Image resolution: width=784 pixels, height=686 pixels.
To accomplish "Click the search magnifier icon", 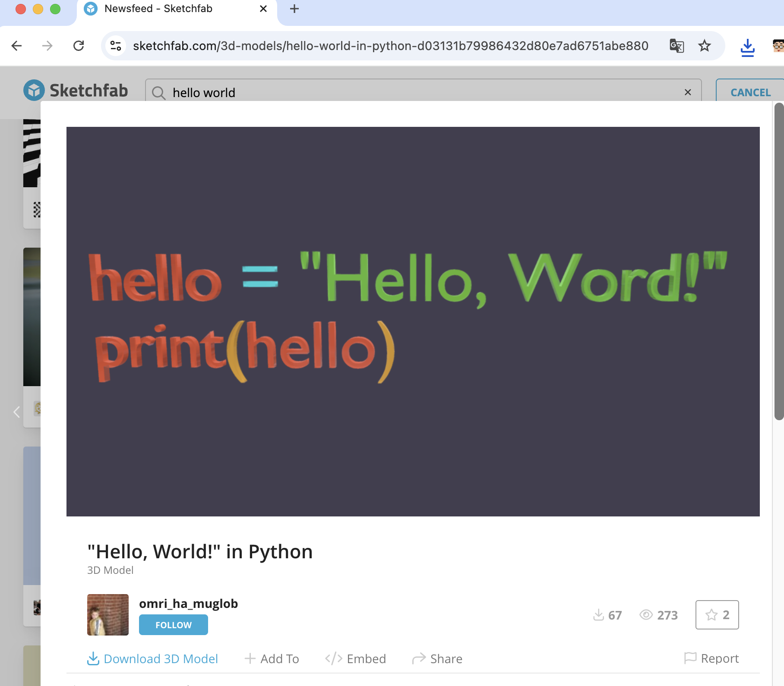I will pos(158,92).
